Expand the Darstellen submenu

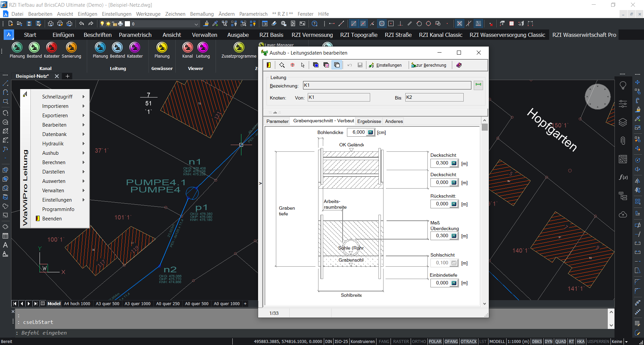point(60,171)
